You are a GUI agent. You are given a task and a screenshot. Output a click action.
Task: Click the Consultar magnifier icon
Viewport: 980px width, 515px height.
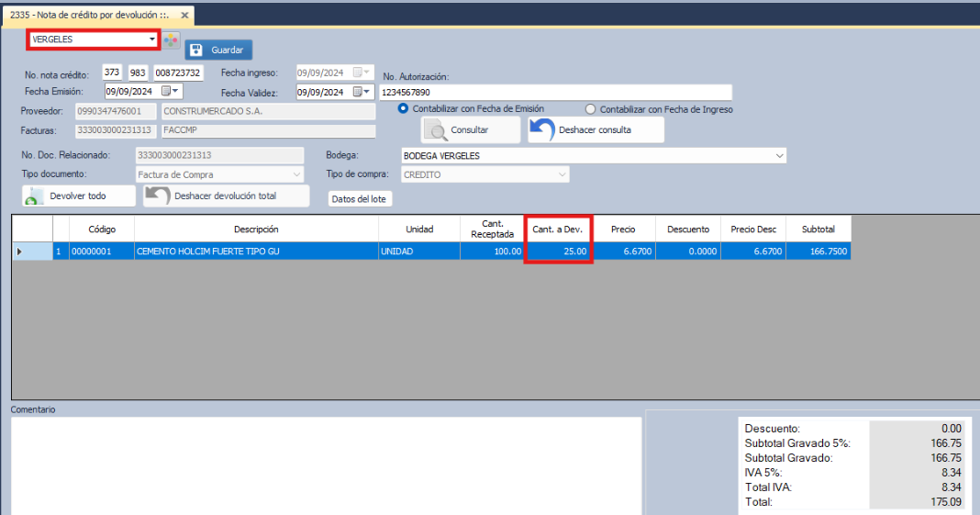tap(436, 130)
